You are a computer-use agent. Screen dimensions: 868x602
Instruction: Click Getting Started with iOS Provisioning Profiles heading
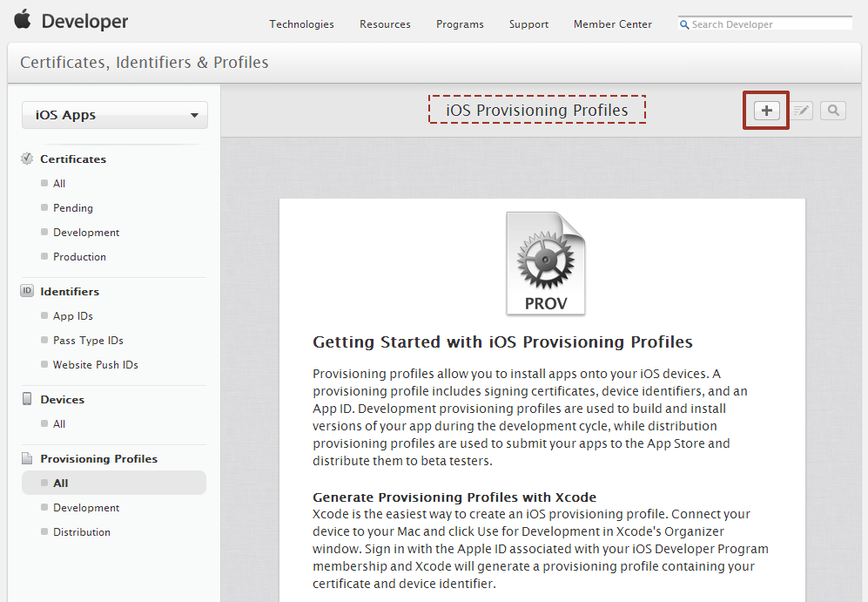502,342
